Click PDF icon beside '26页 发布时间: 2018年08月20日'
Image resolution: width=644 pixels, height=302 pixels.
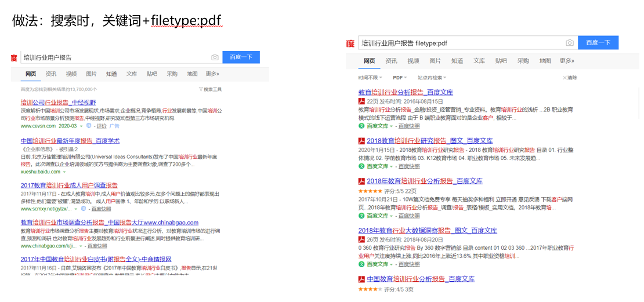pos(361,239)
